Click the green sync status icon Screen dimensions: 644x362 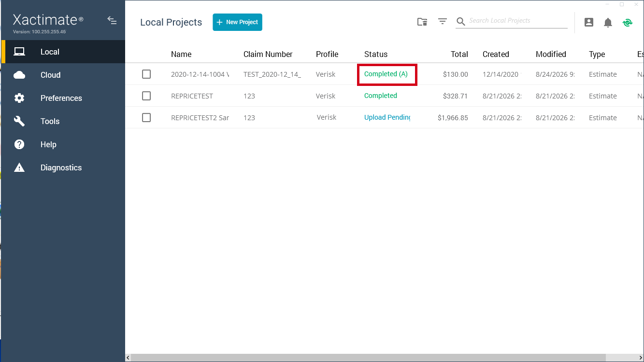(627, 22)
